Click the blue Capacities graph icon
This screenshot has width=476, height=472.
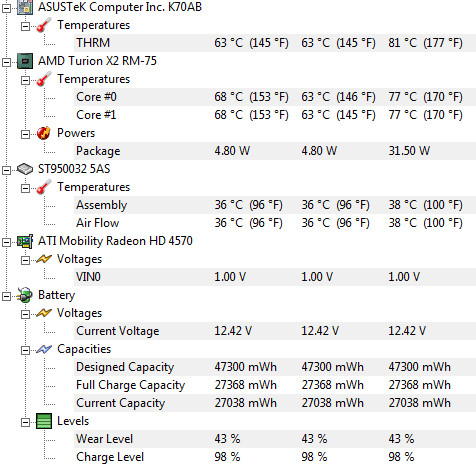pyautogui.click(x=44, y=349)
